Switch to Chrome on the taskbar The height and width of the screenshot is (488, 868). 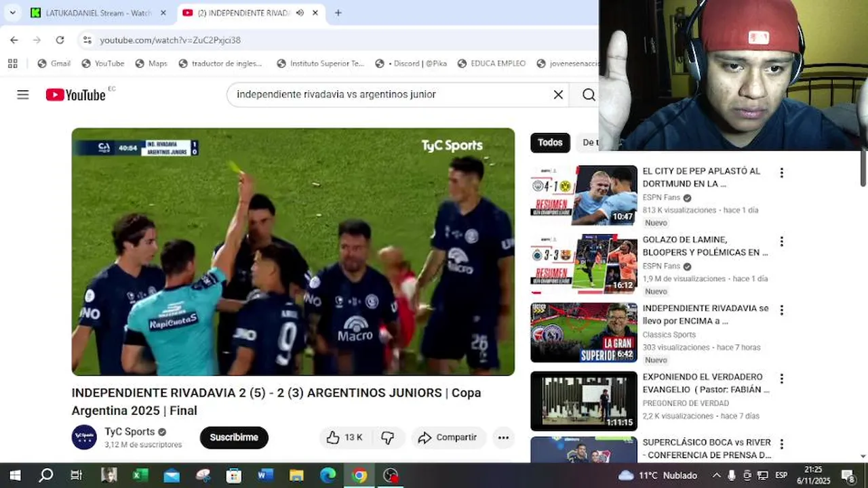click(359, 475)
